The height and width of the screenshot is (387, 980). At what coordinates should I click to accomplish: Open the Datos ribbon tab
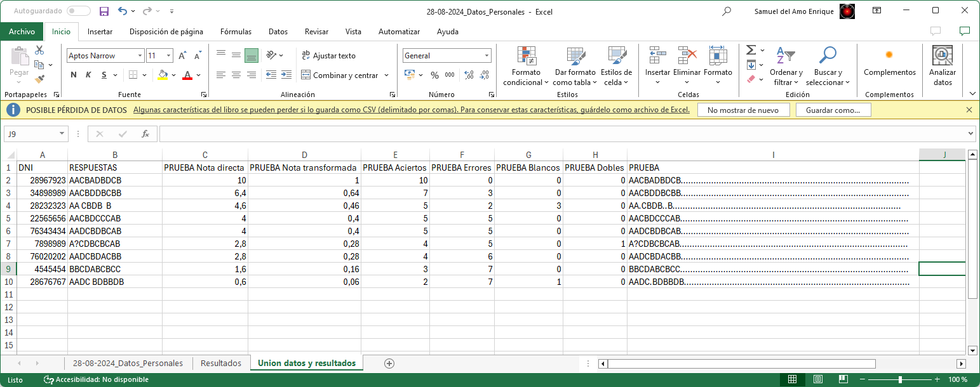(x=278, y=32)
